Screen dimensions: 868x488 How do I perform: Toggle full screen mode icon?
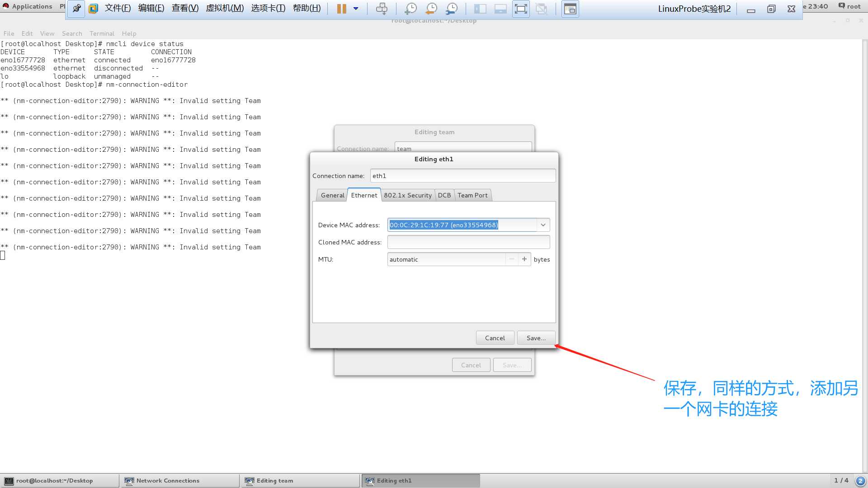click(521, 9)
